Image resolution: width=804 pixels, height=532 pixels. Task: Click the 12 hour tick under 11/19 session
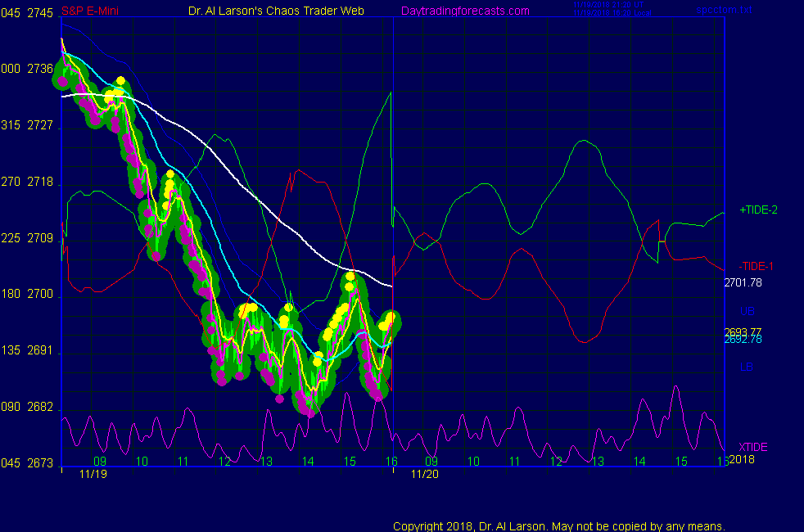point(224,462)
